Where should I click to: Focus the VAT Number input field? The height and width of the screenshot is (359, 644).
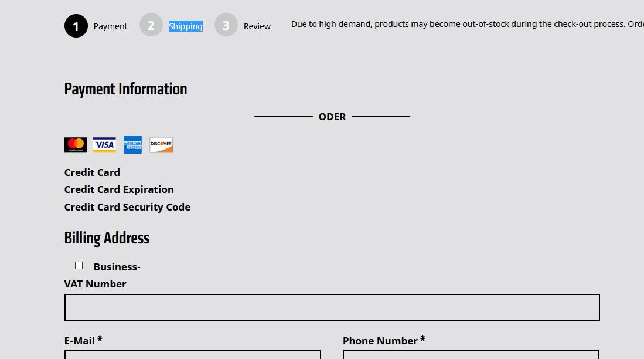pos(332,308)
